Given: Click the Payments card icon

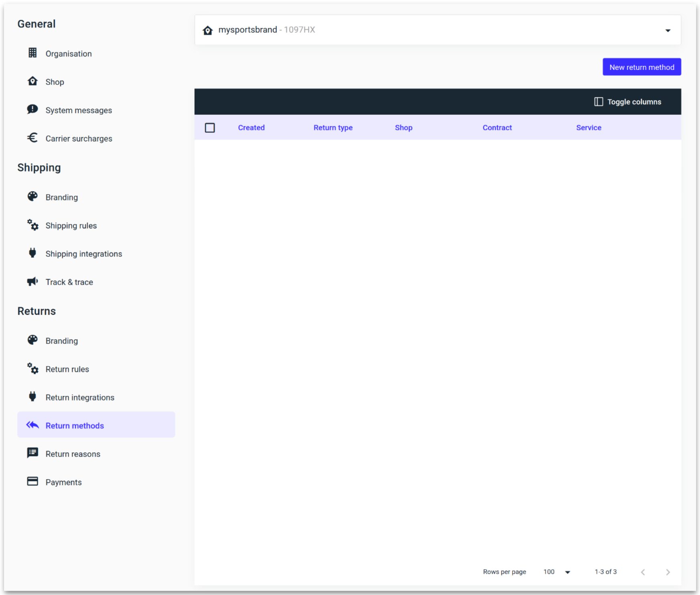Looking at the screenshot, I should tap(32, 481).
